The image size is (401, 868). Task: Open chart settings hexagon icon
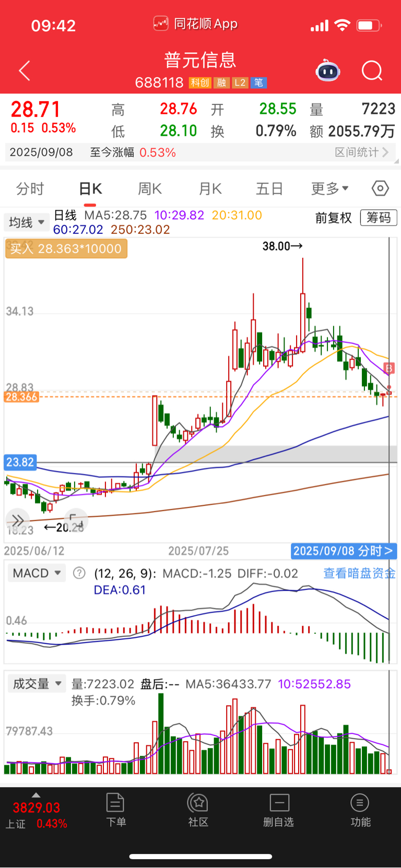[x=380, y=188]
